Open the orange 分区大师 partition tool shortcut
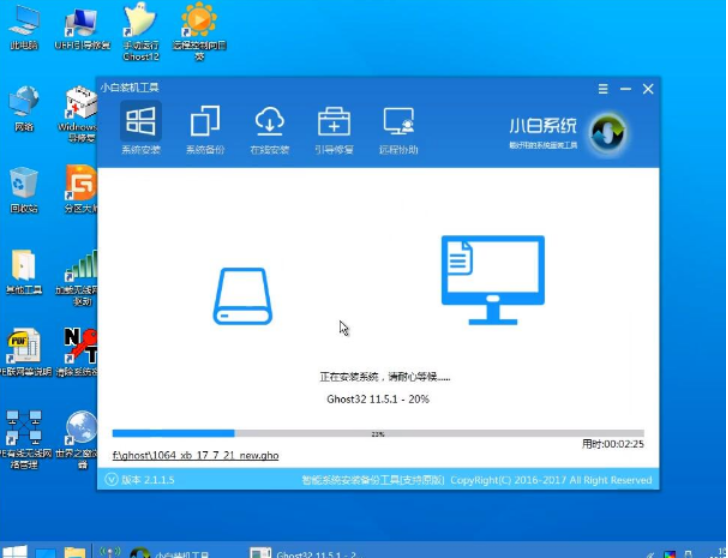The width and height of the screenshot is (728, 558). pyautogui.click(x=81, y=188)
